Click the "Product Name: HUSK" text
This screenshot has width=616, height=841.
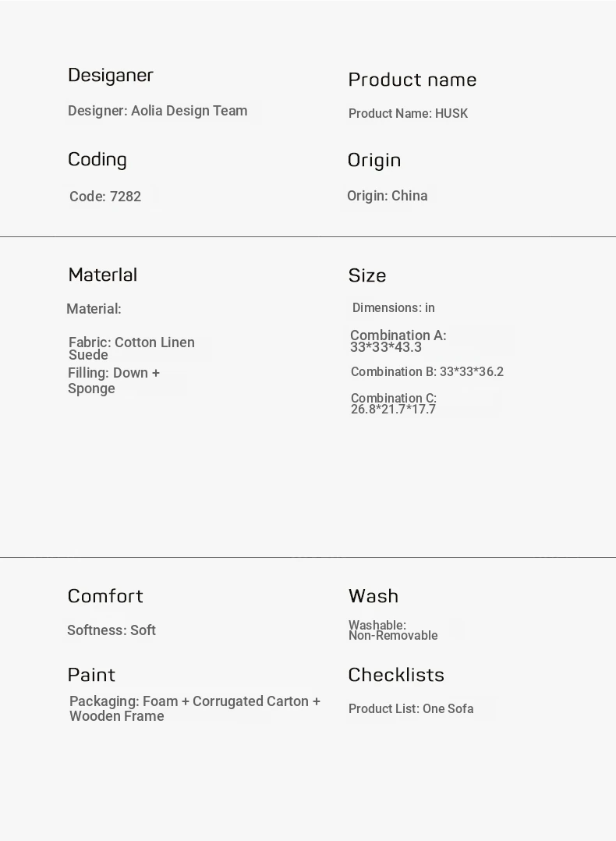tap(408, 114)
